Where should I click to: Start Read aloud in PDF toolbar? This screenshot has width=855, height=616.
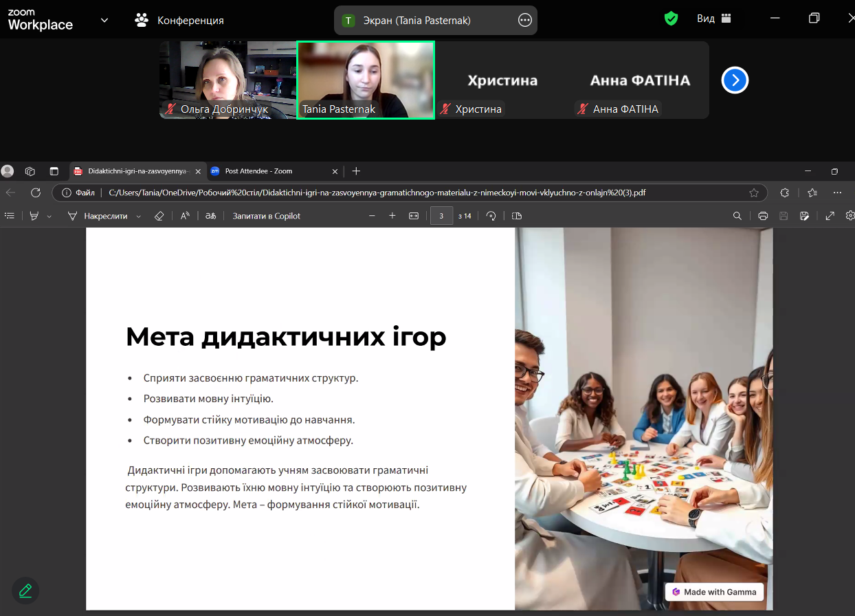185,216
